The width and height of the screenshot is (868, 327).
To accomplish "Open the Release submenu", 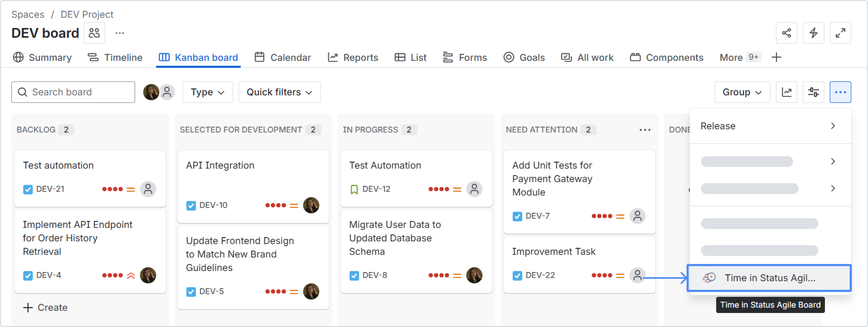I will click(770, 126).
